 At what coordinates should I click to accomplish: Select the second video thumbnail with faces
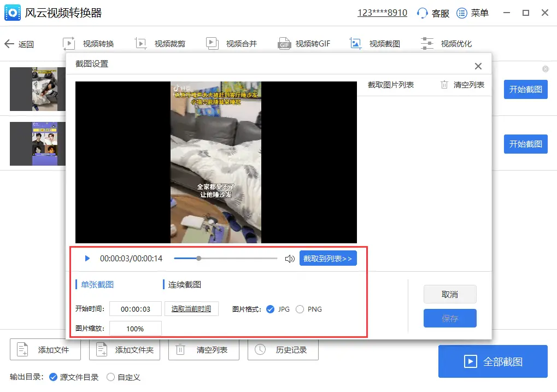(x=38, y=144)
